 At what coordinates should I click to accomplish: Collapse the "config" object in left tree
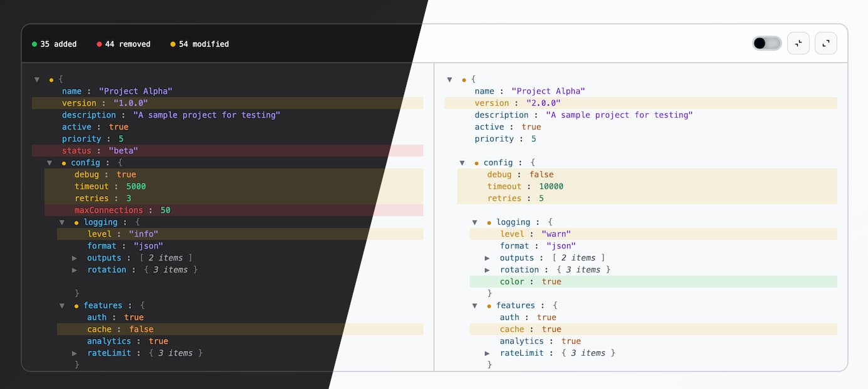(x=50, y=162)
